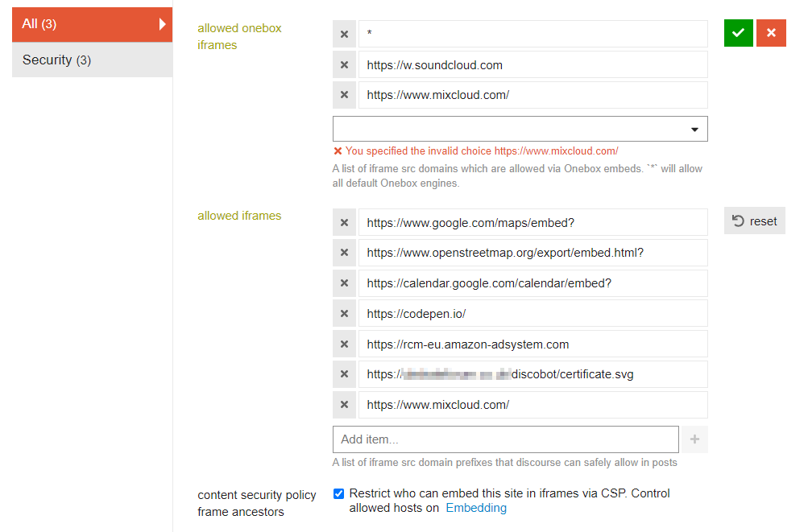Viewport: 808px width, 532px height.
Task: Click the https://codepen.io/ value field
Action: tap(532, 314)
